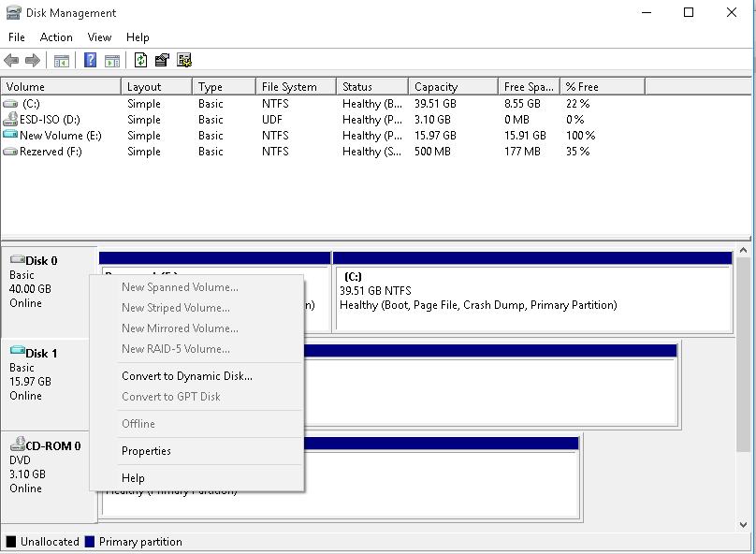The image size is (756, 554).
Task: Select the CD-ROM 0 partition block
Action: pyautogui.click(x=442, y=477)
